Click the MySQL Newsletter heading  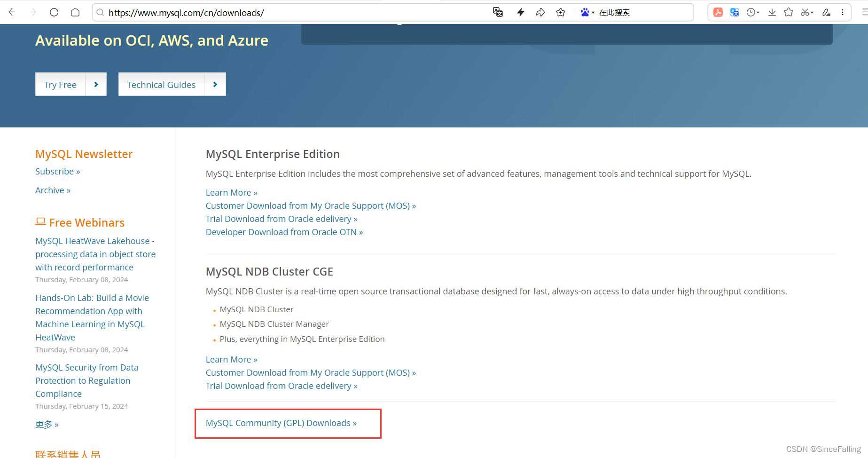point(84,154)
